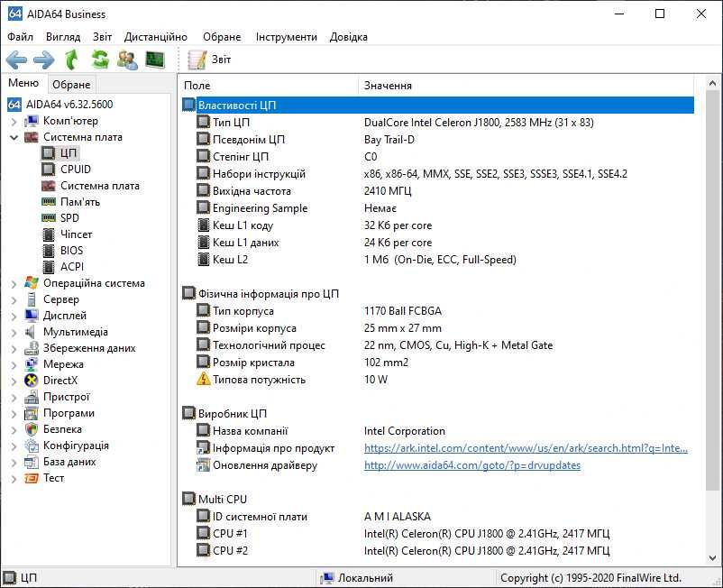Open the Інструменти menu
This screenshot has width=723, height=588.
pos(287,37)
